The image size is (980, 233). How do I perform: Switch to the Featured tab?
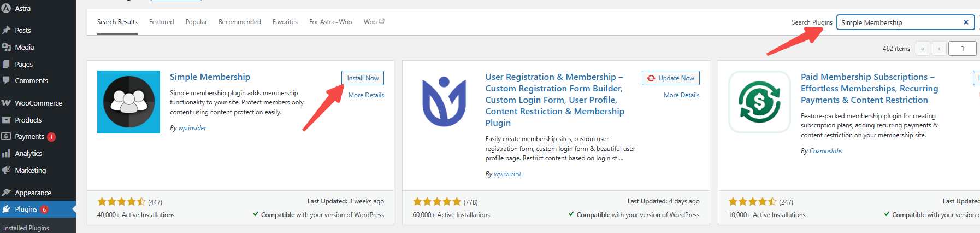click(x=161, y=22)
